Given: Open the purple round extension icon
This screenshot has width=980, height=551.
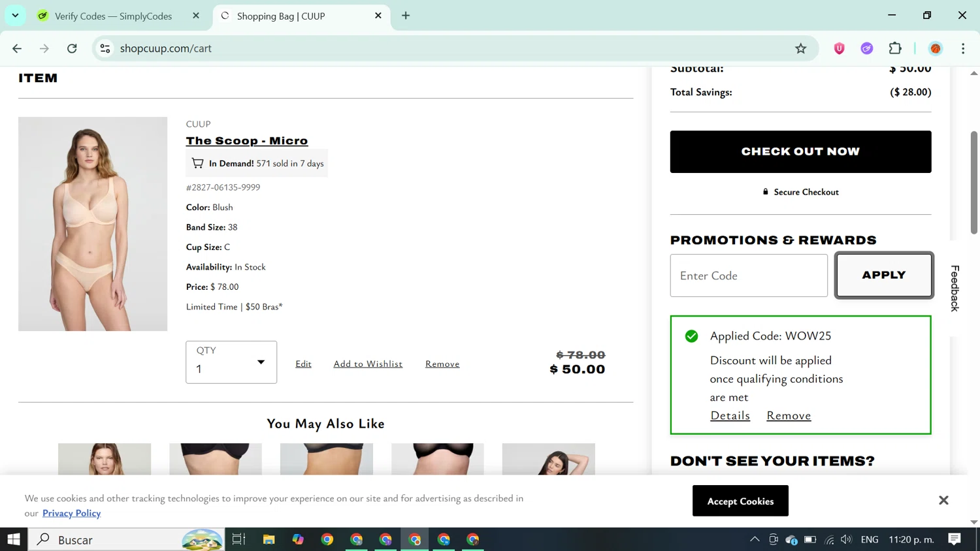Looking at the screenshot, I should 867,48.
